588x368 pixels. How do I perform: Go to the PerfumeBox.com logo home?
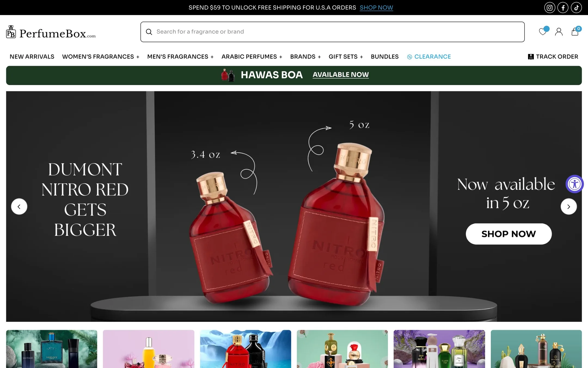[x=51, y=32]
